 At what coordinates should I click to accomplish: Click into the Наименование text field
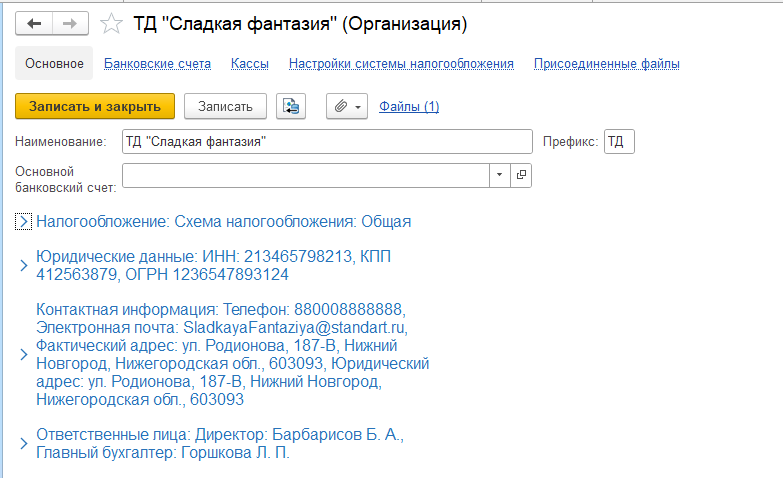[x=326, y=142]
